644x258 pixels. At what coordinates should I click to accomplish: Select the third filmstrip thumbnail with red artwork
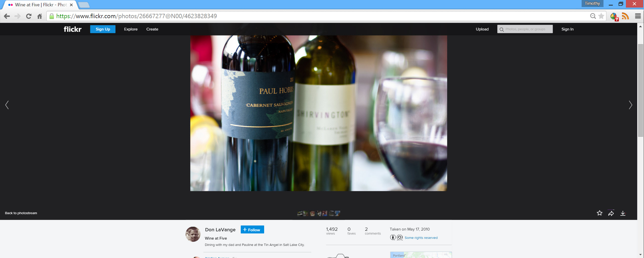click(x=312, y=213)
